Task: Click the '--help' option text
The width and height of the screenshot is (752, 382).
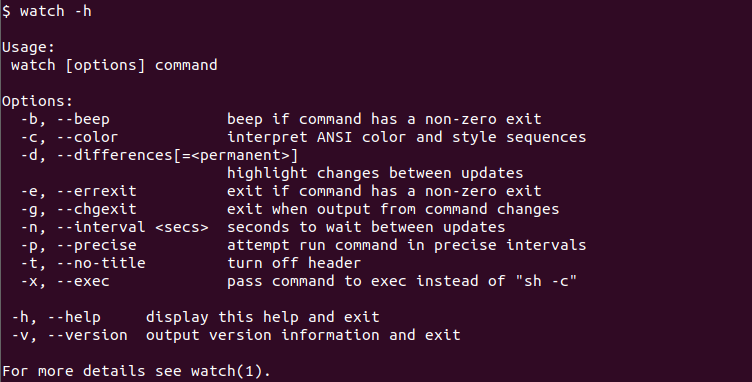Action: point(74,317)
